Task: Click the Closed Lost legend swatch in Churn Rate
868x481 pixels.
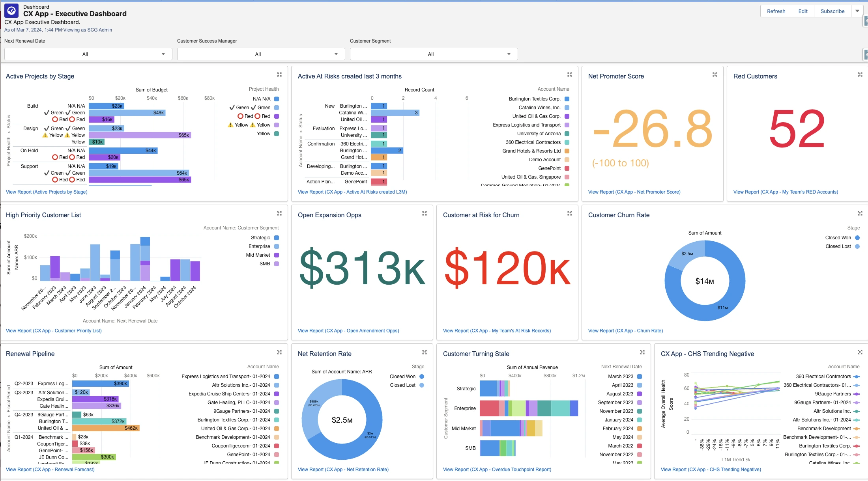Action: (857, 246)
